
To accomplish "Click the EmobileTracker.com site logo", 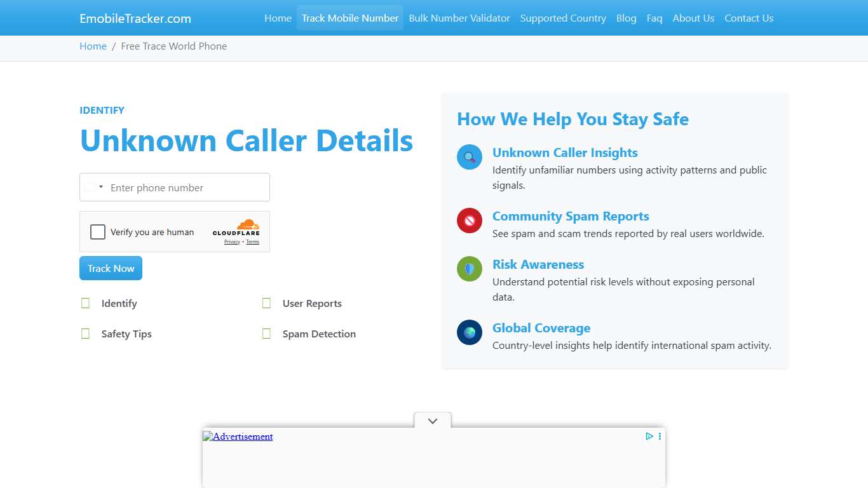I will pos(135,18).
